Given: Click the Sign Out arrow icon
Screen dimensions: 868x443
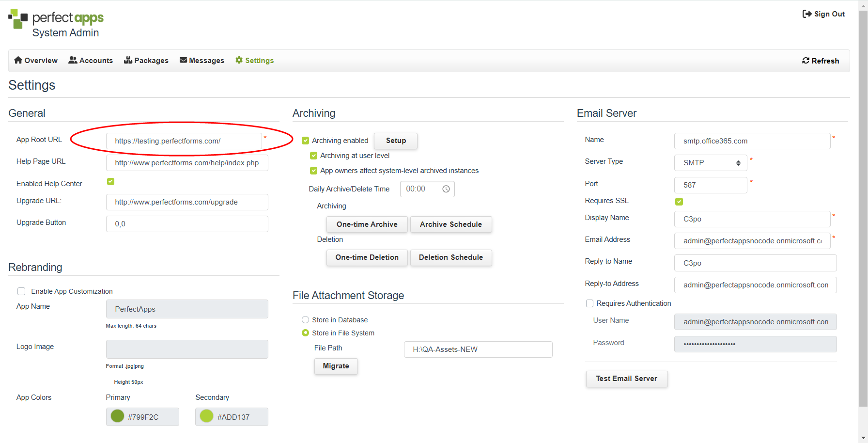Looking at the screenshot, I should click(806, 14).
